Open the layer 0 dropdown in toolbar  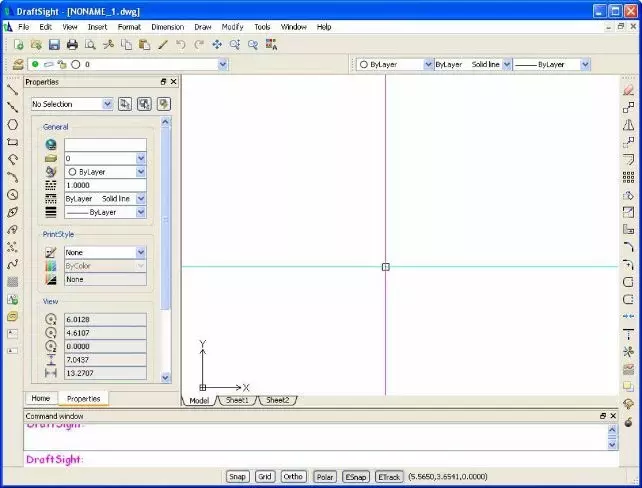tap(128, 64)
